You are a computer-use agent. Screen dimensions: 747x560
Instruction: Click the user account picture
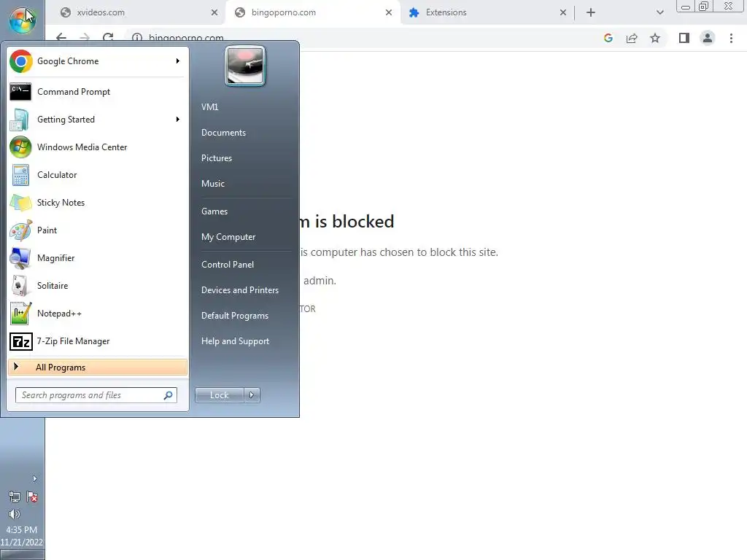(x=245, y=66)
